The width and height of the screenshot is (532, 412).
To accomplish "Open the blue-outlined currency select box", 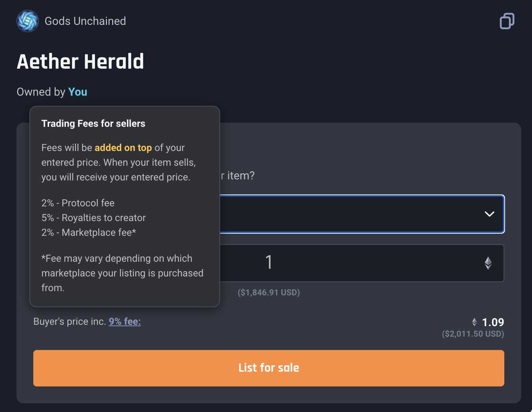I will point(350,214).
